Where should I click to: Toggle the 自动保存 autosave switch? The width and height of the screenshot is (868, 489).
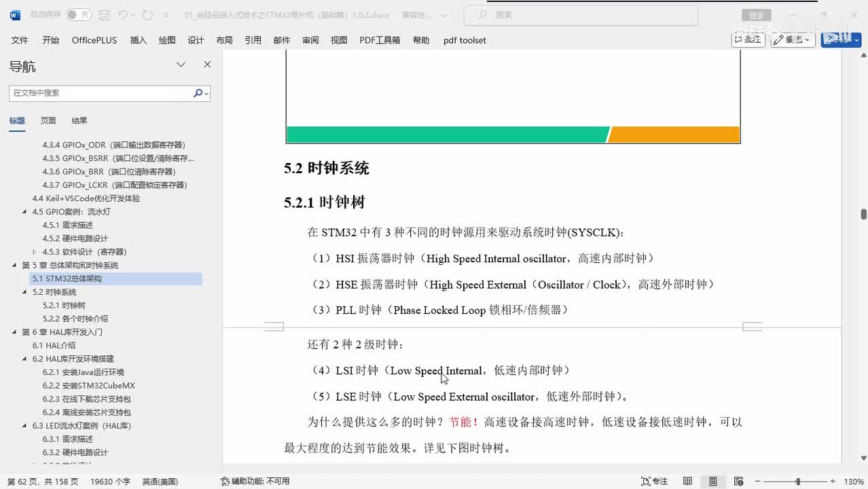click(x=78, y=14)
